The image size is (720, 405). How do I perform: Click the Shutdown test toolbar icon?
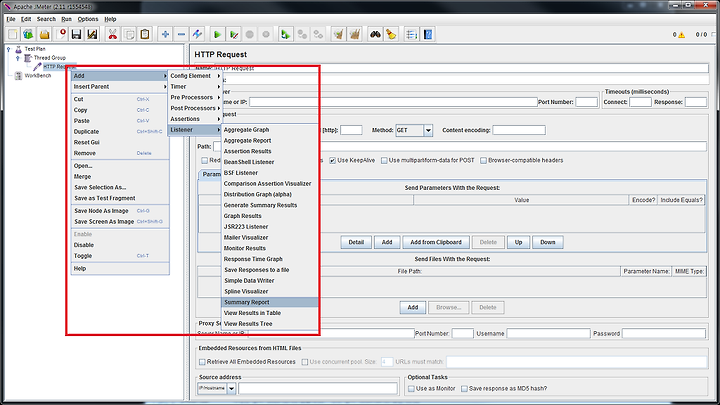pyautogui.click(x=266, y=34)
